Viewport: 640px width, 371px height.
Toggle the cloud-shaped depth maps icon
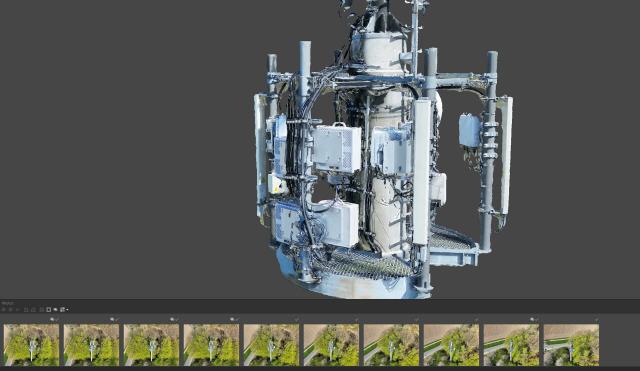[x=56, y=309]
